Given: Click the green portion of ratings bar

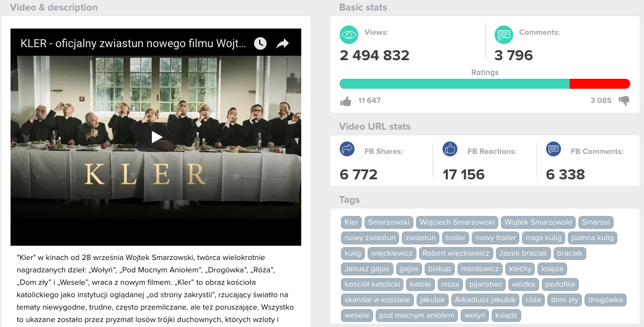Looking at the screenshot, I should (x=454, y=84).
